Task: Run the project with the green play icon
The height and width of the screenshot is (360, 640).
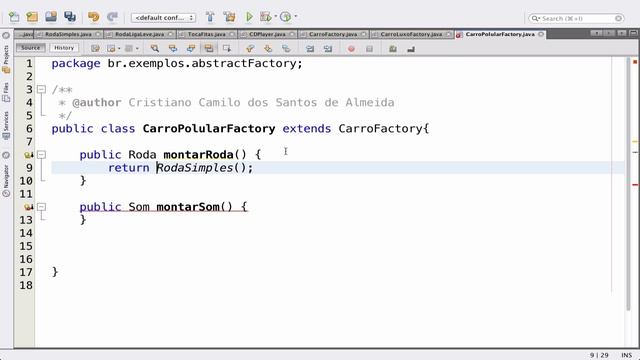Action: (249, 17)
